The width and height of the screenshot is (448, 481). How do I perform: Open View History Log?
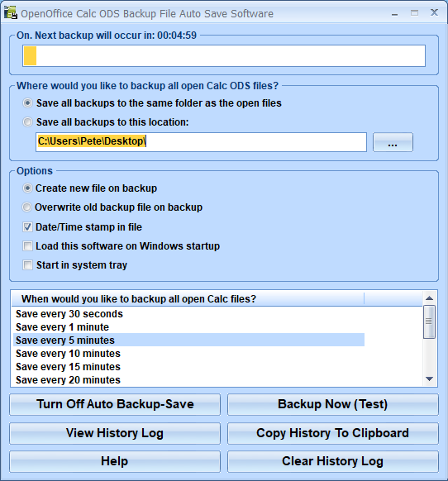tap(115, 433)
